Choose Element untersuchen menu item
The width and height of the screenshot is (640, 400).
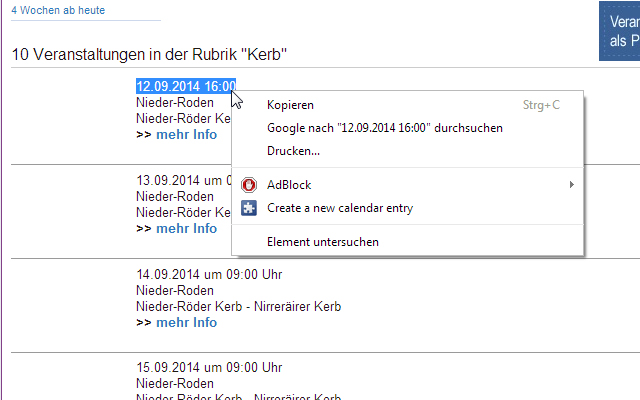[x=322, y=242]
